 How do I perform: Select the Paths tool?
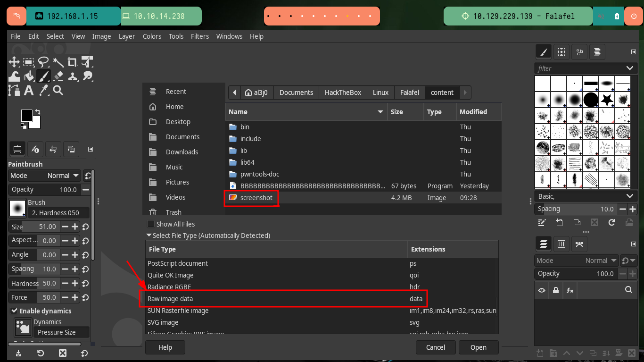tap(14, 90)
